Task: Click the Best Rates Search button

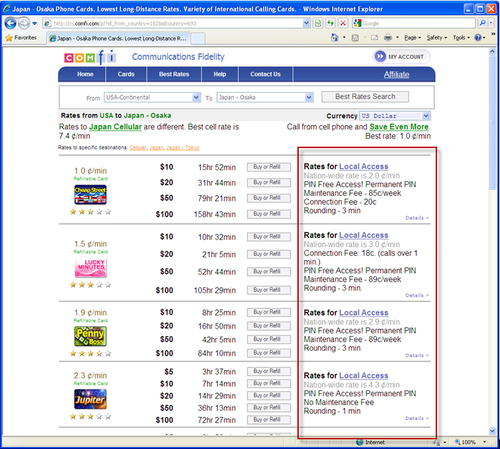Action: pos(365,97)
